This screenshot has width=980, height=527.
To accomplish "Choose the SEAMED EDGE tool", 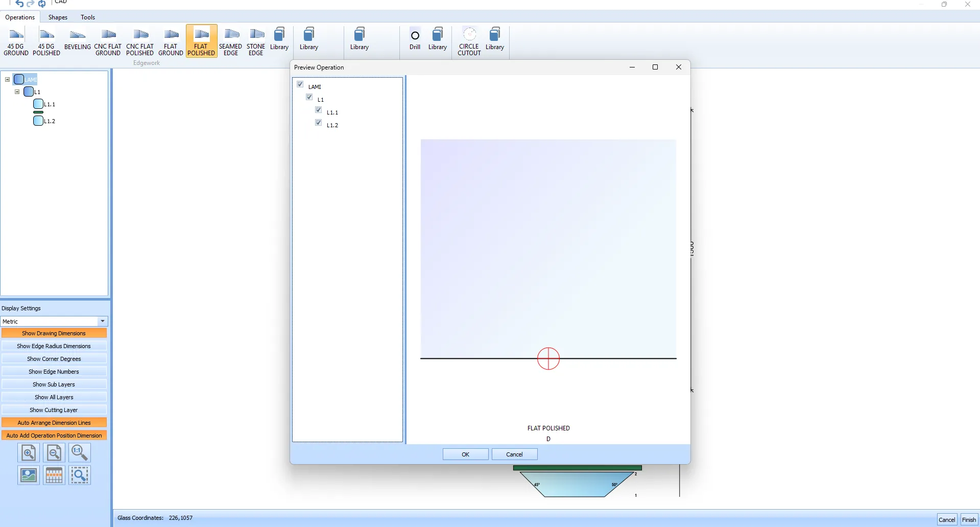I will click(230, 41).
